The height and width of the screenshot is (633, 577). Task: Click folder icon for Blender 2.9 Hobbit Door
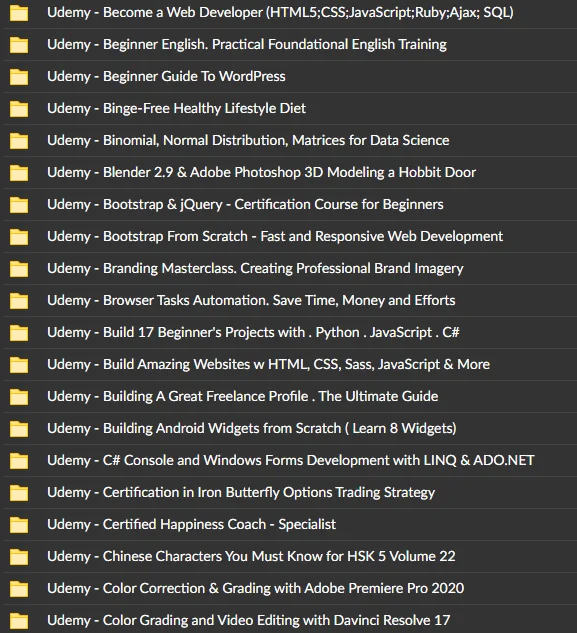point(19,173)
